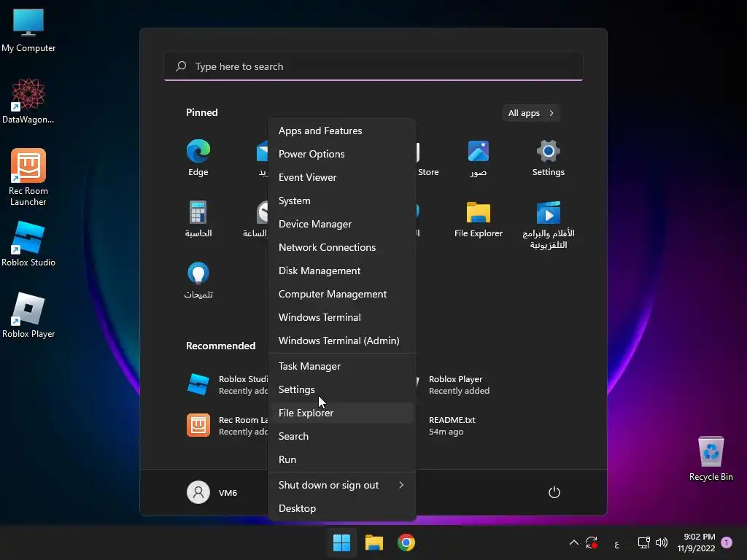Click the Type here to search field
This screenshot has height=560, width=747.
click(373, 66)
